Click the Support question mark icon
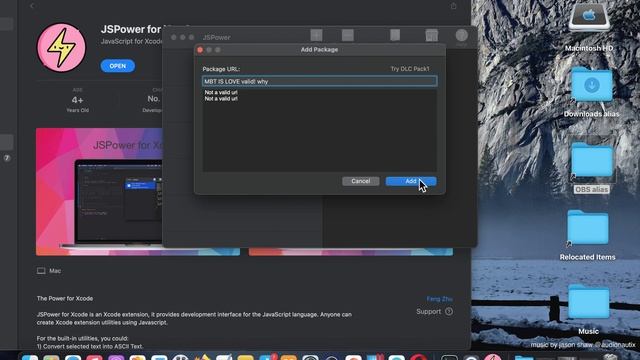640x360 pixels. click(x=449, y=311)
